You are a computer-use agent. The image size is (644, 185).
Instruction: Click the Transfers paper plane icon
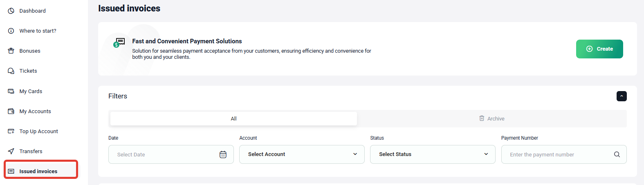tap(11, 151)
